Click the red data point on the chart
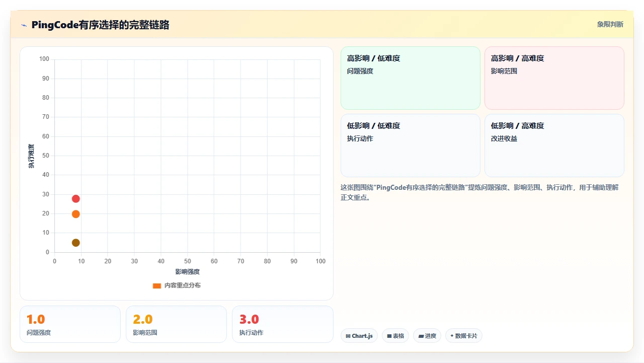This screenshot has height=363, width=644. click(x=76, y=199)
